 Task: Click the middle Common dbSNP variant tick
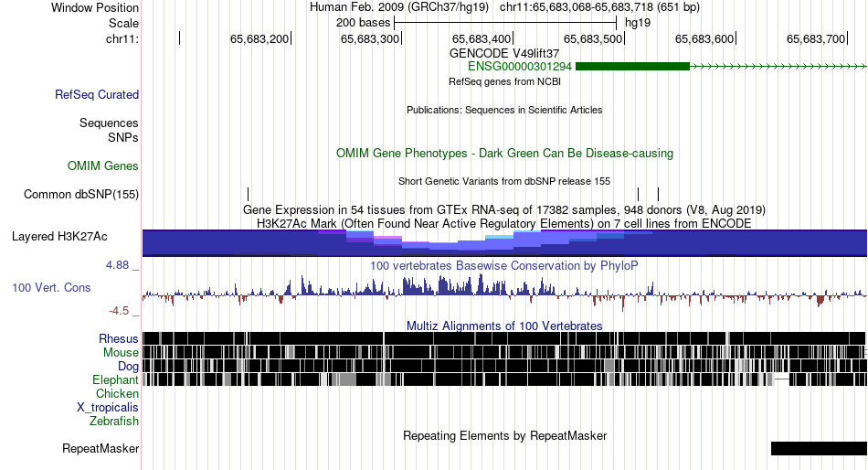coord(639,194)
